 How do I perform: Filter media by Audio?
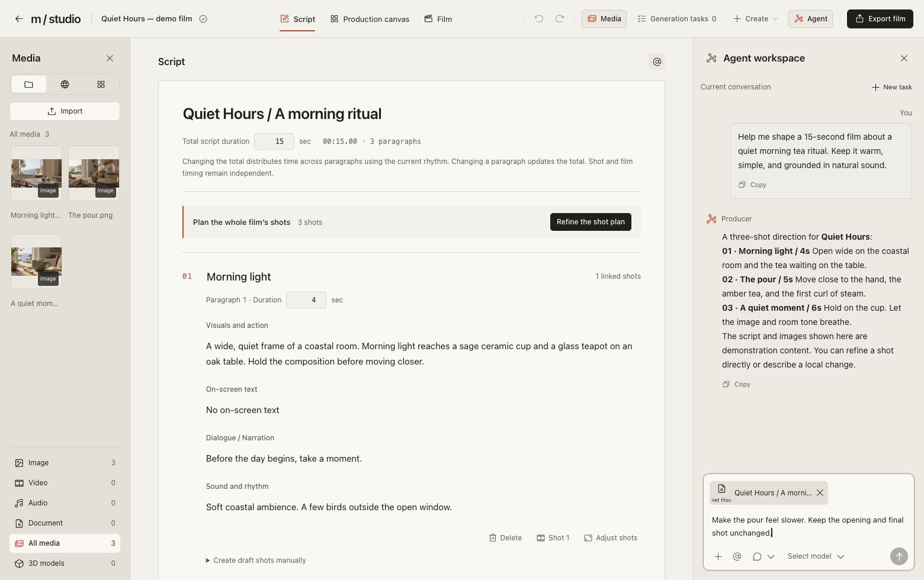[x=65, y=503]
